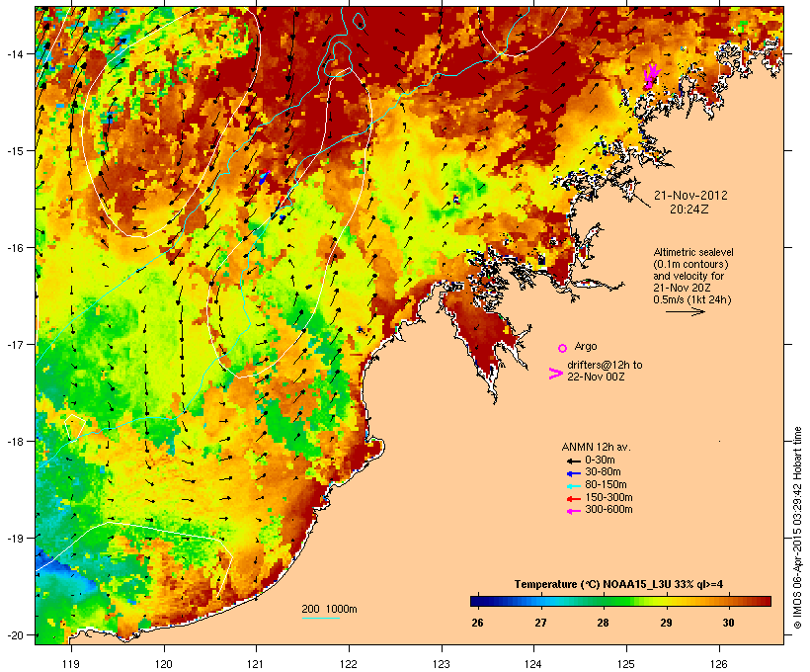Click the colorbar tick label 30
Image resolution: width=810 pixels, height=672 pixels.
pos(728,623)
